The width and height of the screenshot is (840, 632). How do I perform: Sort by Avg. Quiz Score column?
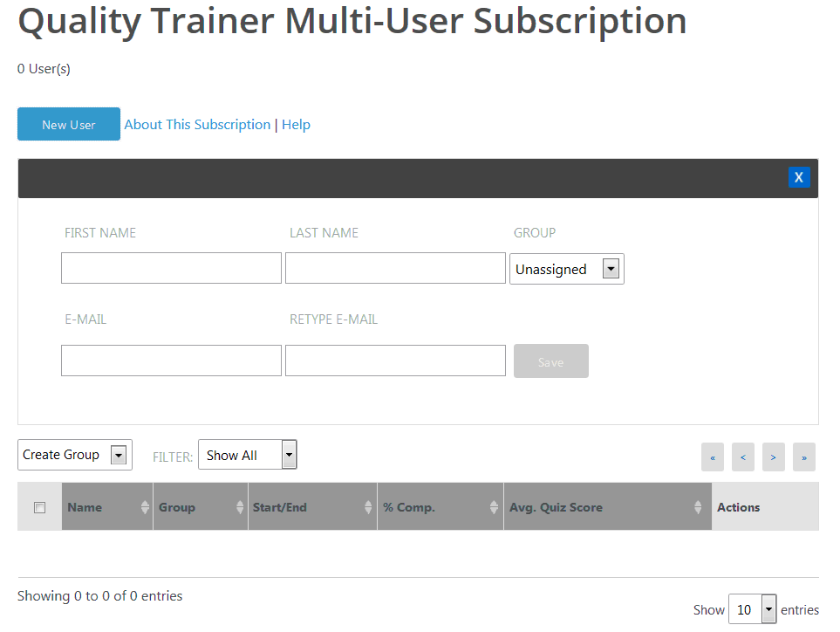(x=607, y=506)
